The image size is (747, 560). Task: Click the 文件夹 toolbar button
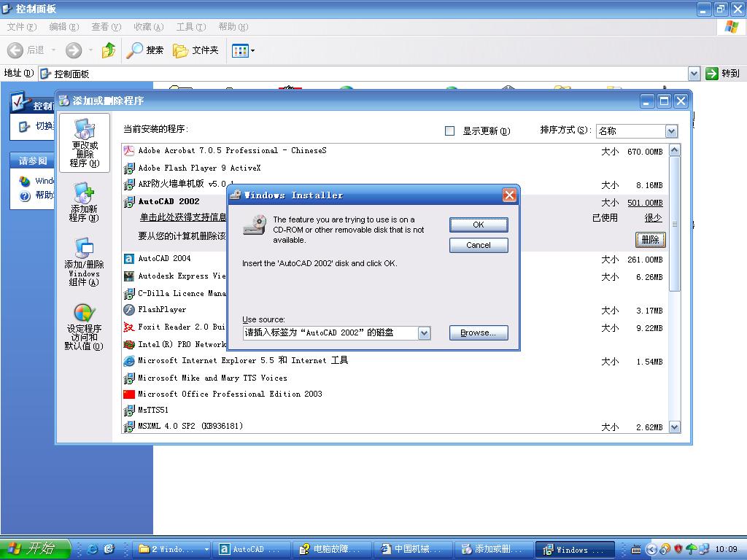tap(196, 50)
